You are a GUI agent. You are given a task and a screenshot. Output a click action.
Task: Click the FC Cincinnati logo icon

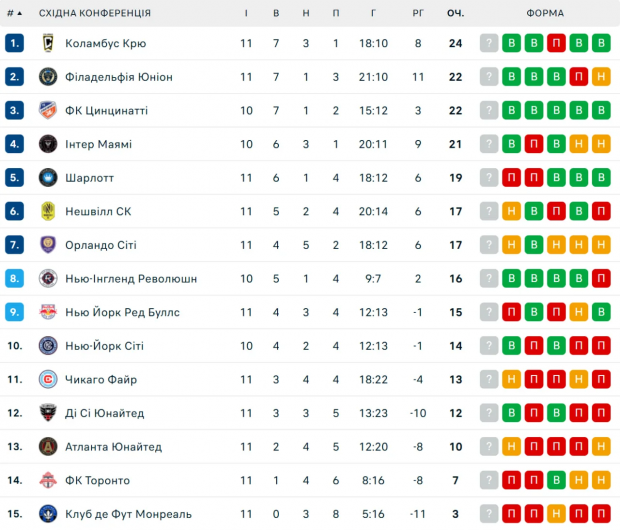click(48, 110)
